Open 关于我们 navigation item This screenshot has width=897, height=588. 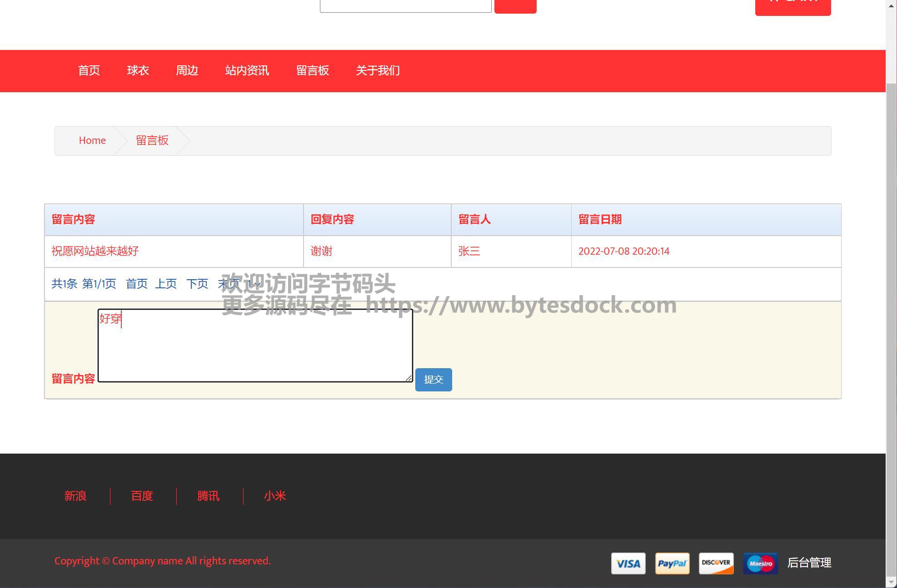[x=378, y=71]
